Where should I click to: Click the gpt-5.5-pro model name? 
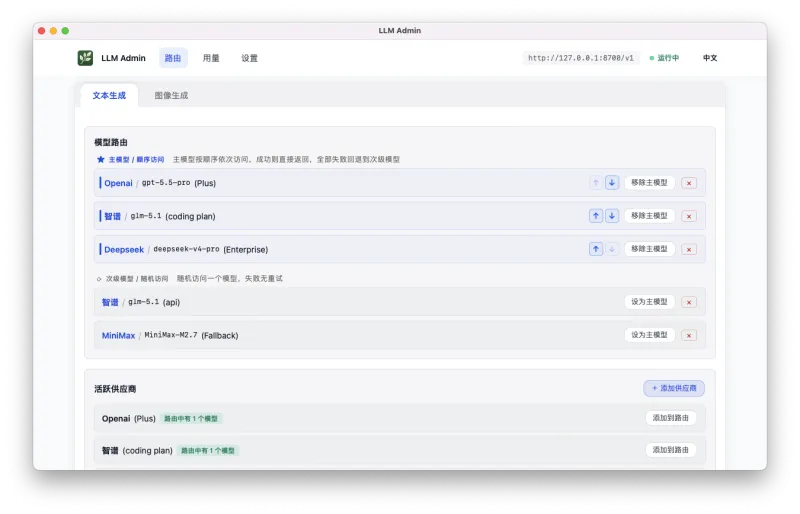(x=166, y=183)
